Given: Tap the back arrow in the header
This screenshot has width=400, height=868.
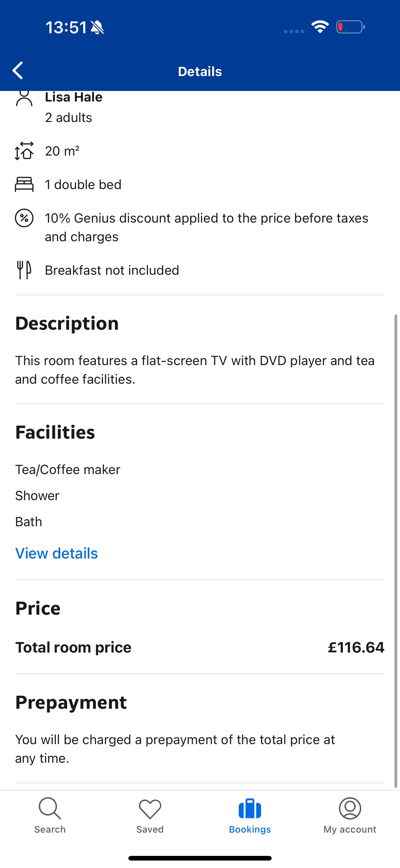Looking at the screenshot, I should [x=17, y=71].
